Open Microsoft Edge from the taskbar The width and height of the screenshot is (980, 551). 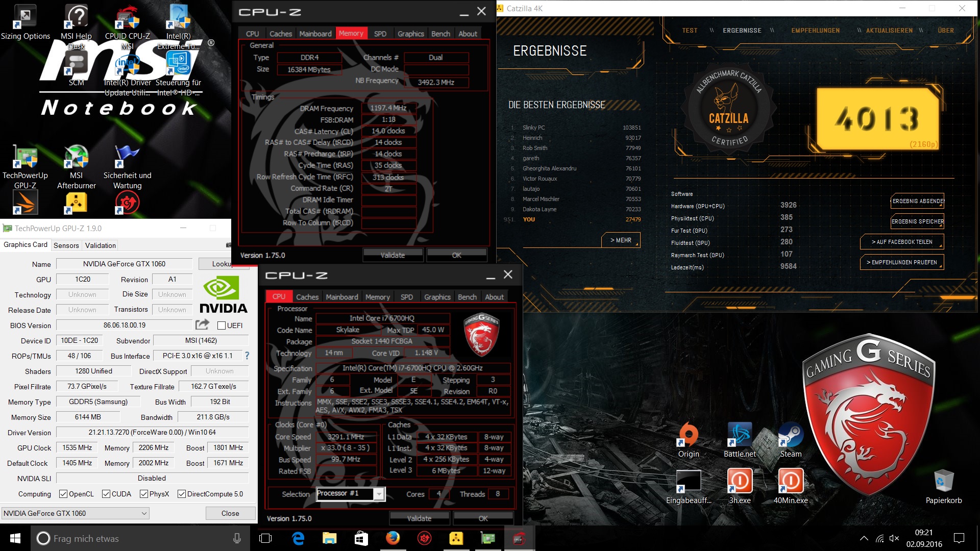[298, 538]
